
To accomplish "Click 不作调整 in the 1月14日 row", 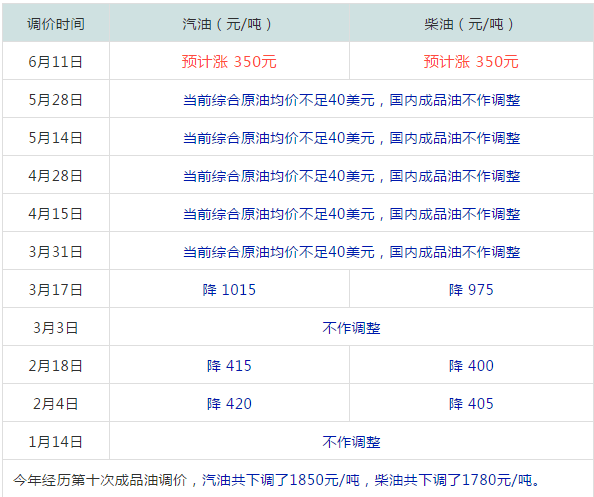I will point(352,442).
